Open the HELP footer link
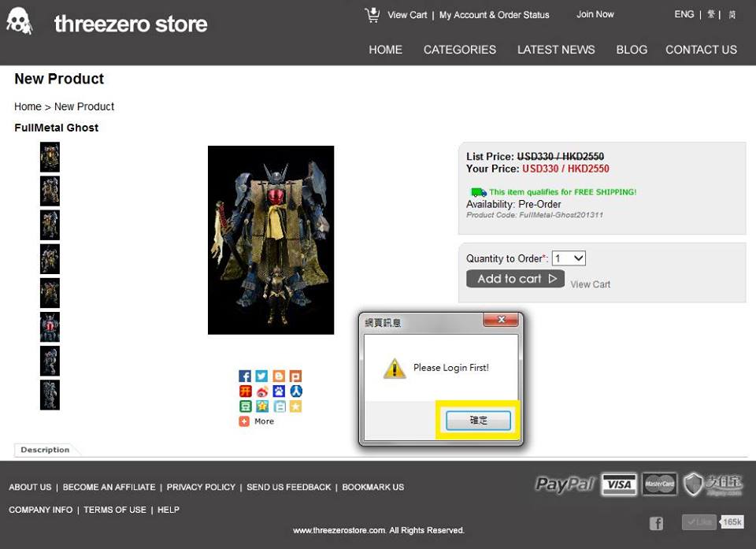 point(169,510)
